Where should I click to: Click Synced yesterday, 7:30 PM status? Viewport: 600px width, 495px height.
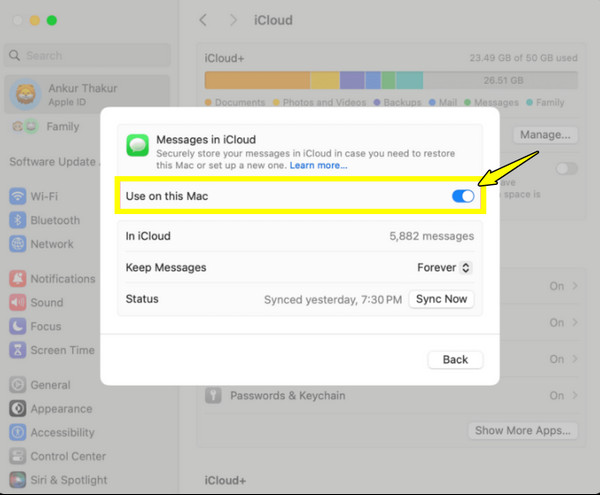pyautogui.click(x=333, y=300)
